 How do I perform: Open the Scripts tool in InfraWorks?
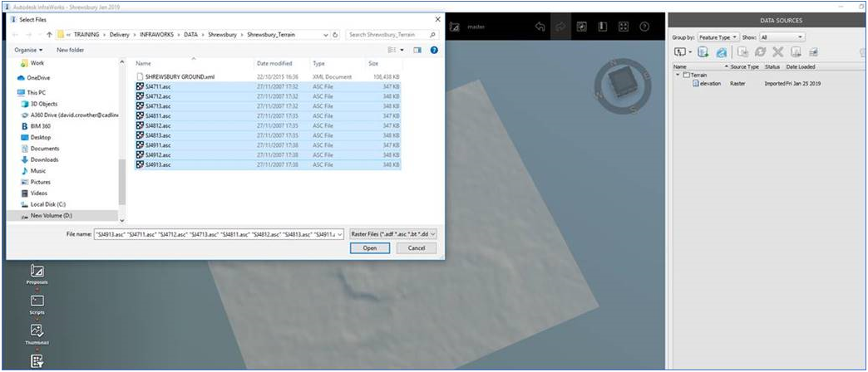(37, 305)
